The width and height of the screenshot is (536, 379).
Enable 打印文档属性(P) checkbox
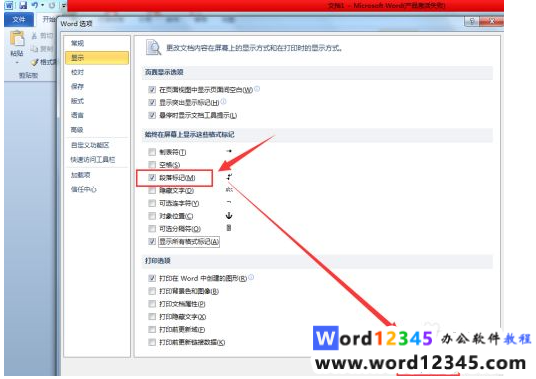pos(152,304)
